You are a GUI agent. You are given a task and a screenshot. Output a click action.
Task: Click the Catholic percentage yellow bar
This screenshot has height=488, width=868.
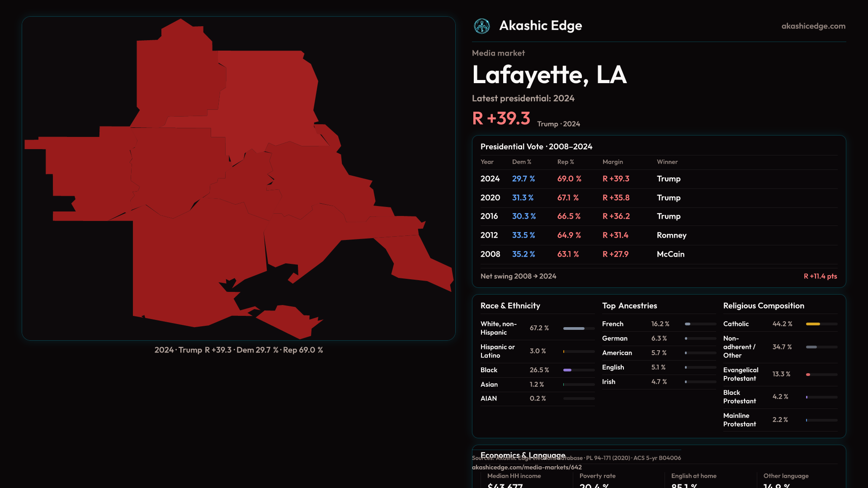(813, 324)
